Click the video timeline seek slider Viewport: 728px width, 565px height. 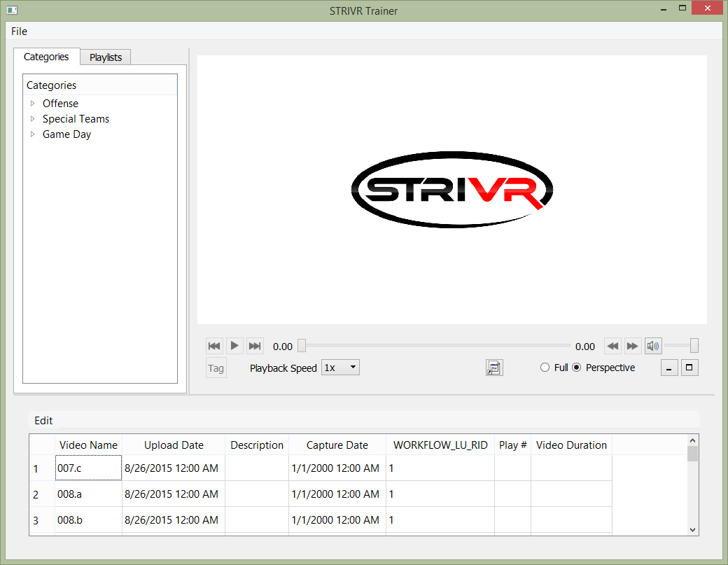[435, 346]
